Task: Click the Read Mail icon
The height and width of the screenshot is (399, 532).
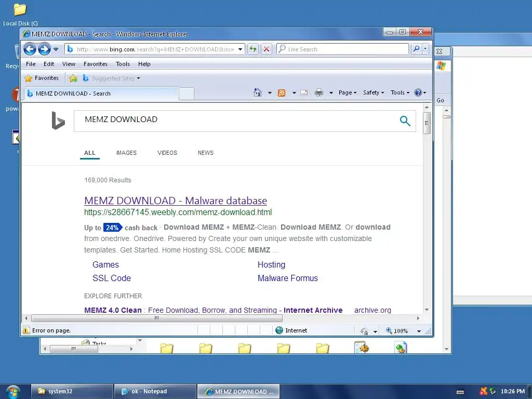Action: [x=304, y=92]
